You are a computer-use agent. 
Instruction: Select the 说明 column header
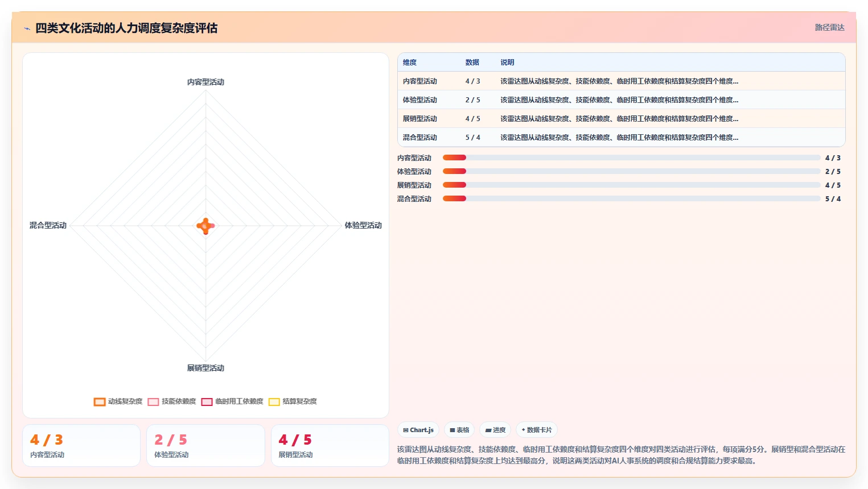click(x=507, y=63)
